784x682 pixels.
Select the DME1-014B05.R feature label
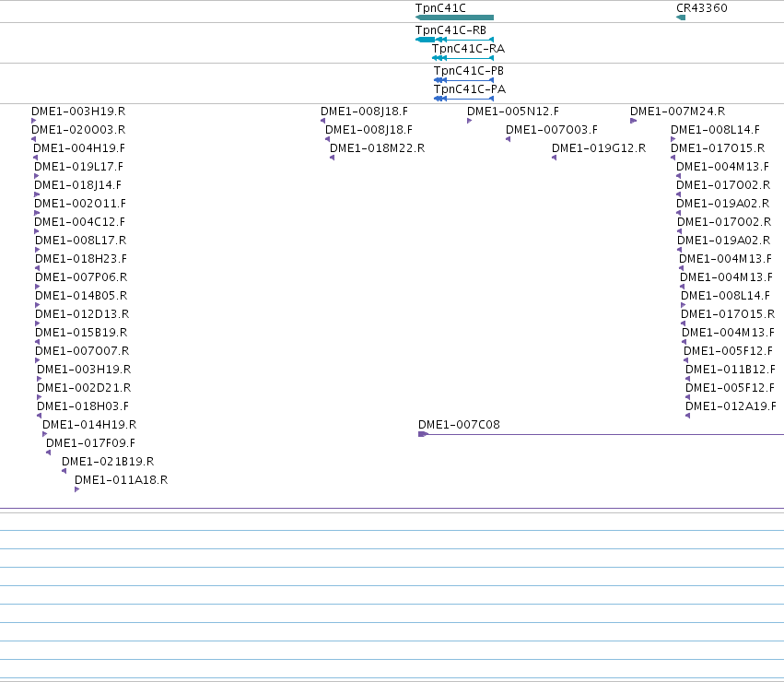(81, 296)
